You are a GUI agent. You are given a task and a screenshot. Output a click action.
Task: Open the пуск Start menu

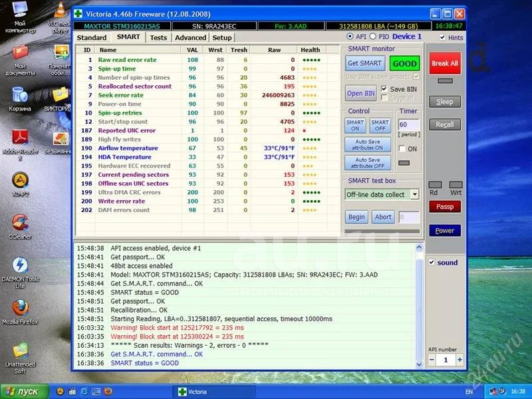click(25, 392)
